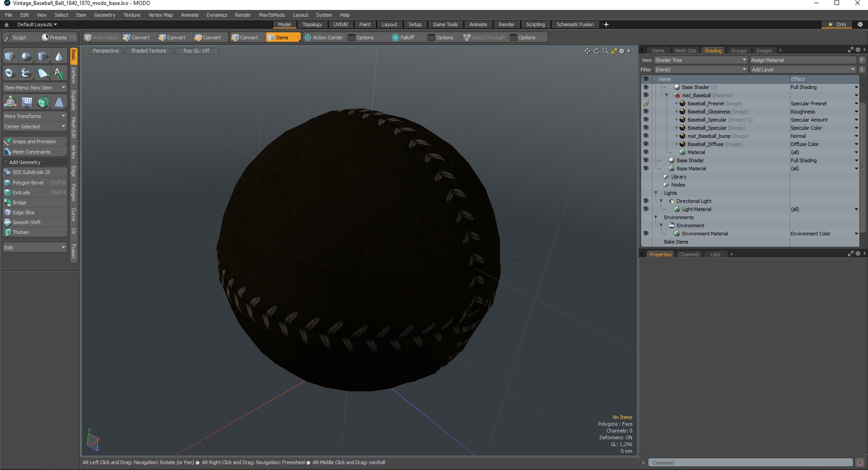Viewport: 868px width, 470px height.
Task: Click the viewport zoom magnifier icon
Action: click(605, 51)
